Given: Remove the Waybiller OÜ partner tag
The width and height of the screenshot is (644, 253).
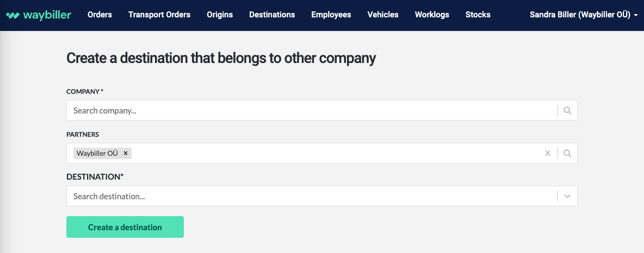Looking at the screenshot, I should click(126, 153).
